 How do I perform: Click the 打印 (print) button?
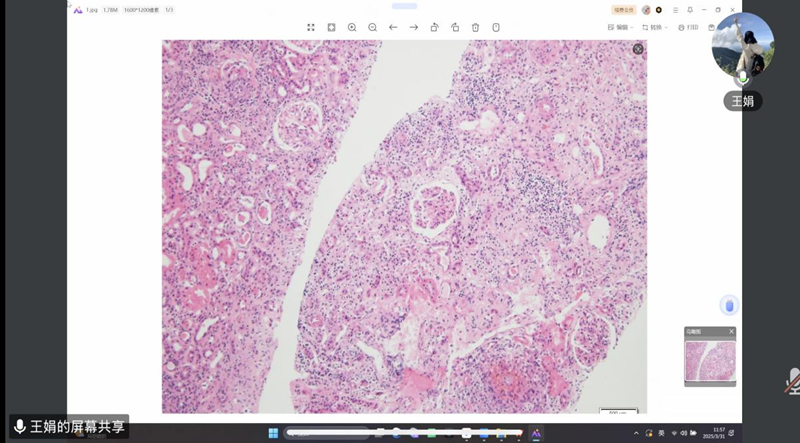(688, 28)
